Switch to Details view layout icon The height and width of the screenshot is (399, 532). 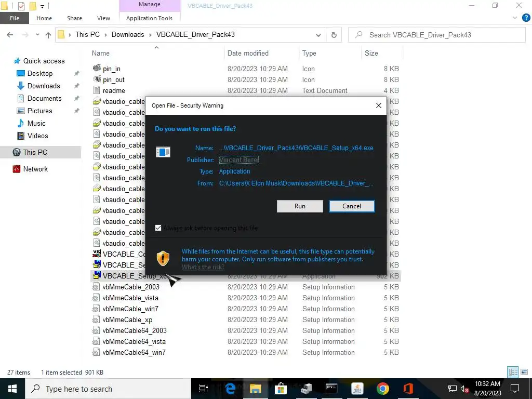coord(513,372)
